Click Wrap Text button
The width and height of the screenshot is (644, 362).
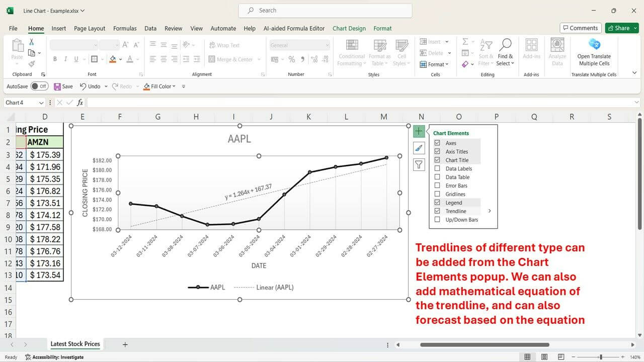(224, 45)
